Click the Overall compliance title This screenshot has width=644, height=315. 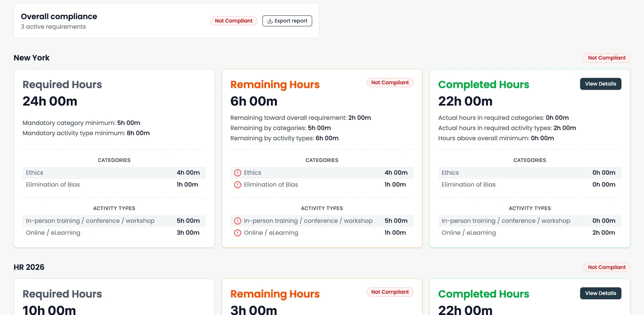coord(59,16)
